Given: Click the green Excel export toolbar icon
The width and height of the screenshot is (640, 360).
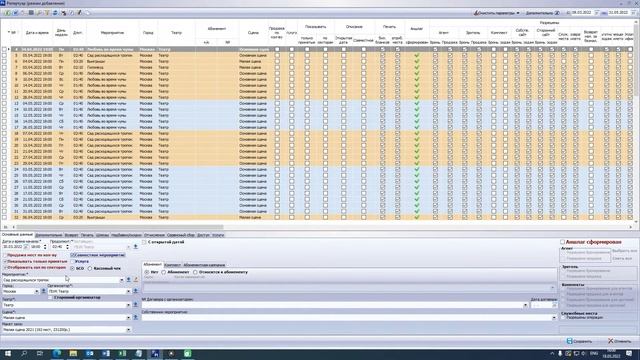Looking at the screenshot, I should pos(7,13).
